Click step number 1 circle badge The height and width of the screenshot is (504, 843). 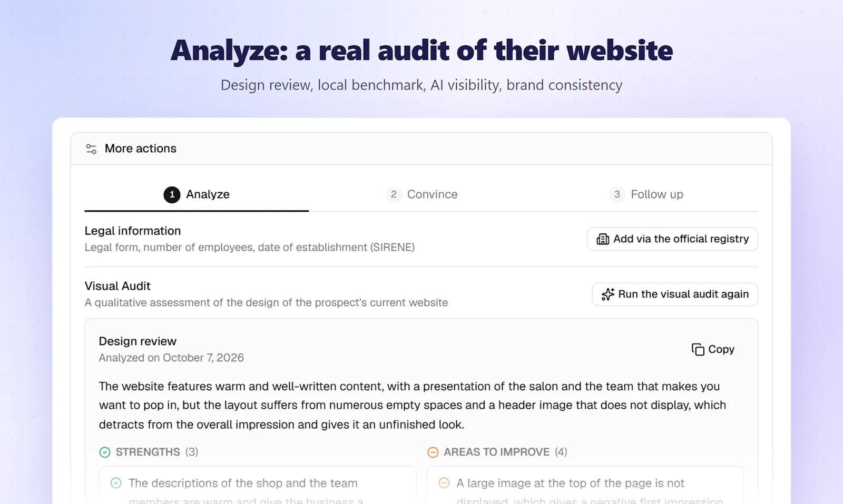(172, 194)
